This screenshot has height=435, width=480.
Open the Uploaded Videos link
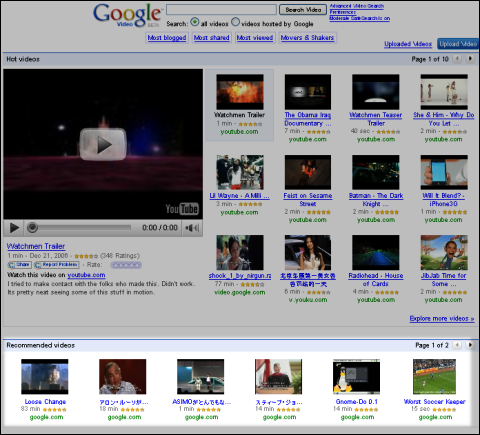(408, 44)
